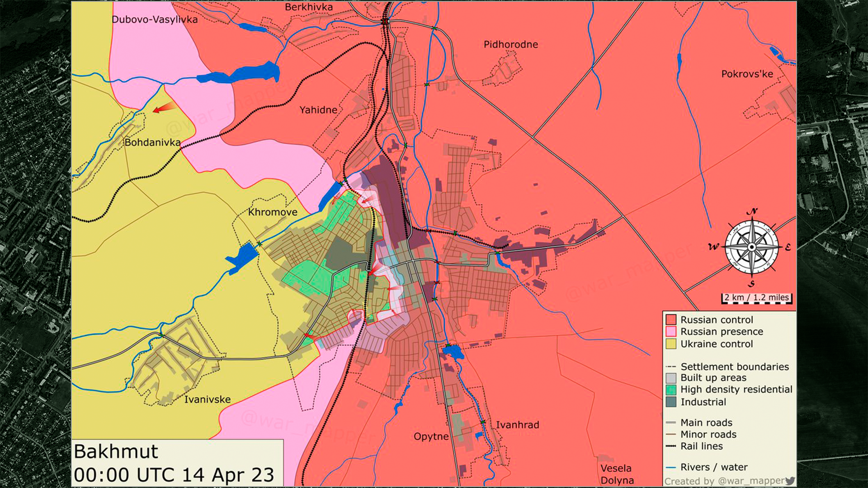Click the Industrial legend swatch
The width and height of the screenshot is (868, 488).
[x=671, y=402]
